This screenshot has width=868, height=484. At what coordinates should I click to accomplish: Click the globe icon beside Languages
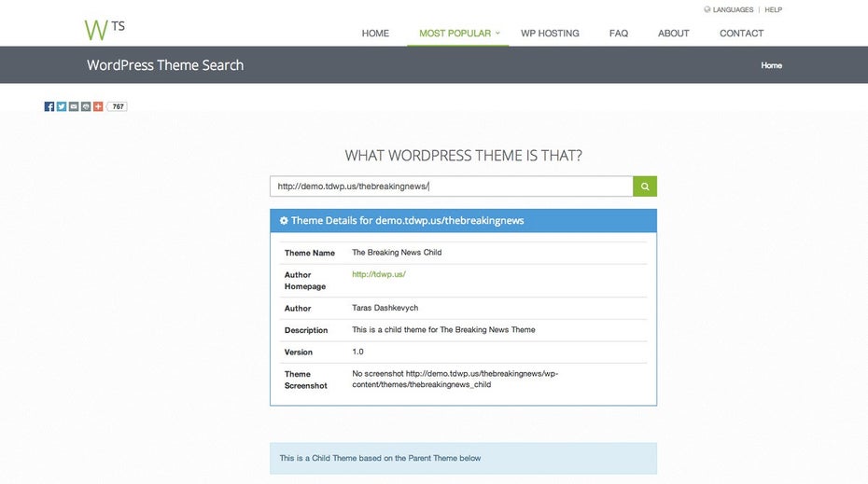pyautogui.click(x=707, y=9)
